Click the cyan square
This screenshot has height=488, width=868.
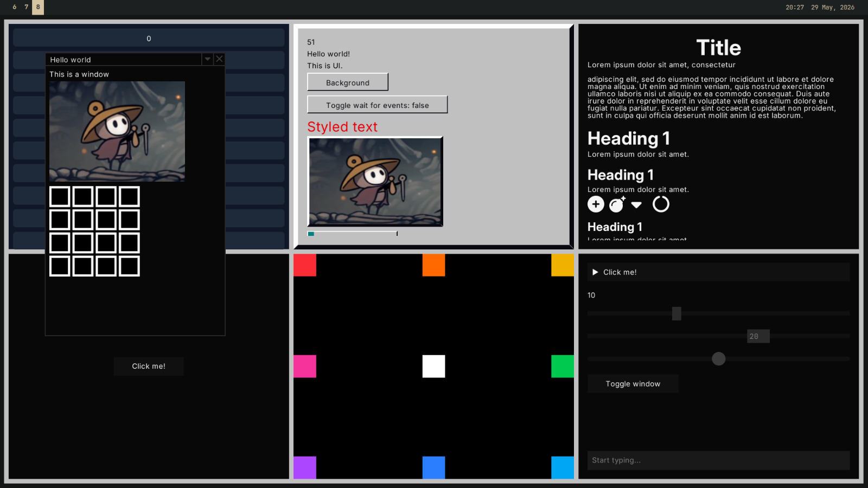tap(563, 468)
